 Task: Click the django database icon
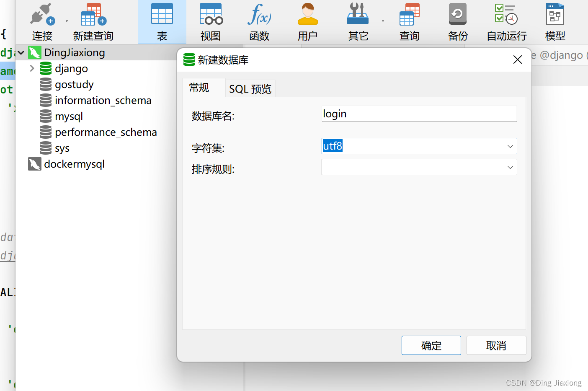click(x=46, y=68)
